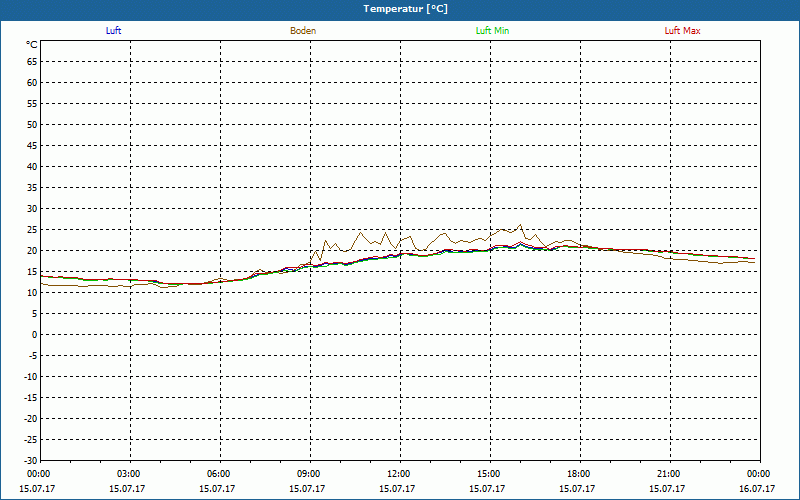This screenshot has height=500, width=800.
Task: Click the 55 value on the temperature axis
Action: coord(32,104)
